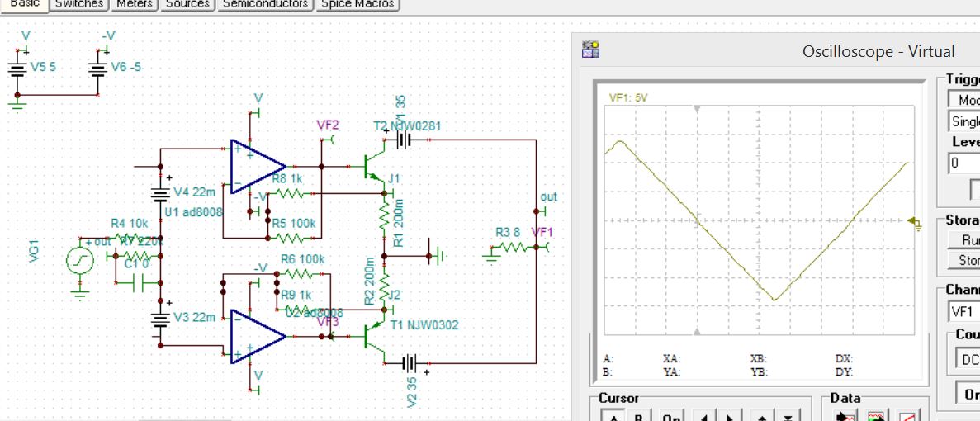Select the V2 35 supply battery

(410, 363)
